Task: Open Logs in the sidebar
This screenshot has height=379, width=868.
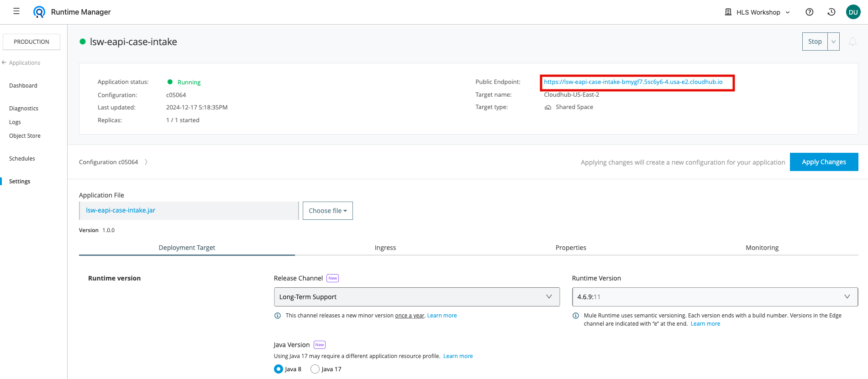Action: (x=15, y=122)
